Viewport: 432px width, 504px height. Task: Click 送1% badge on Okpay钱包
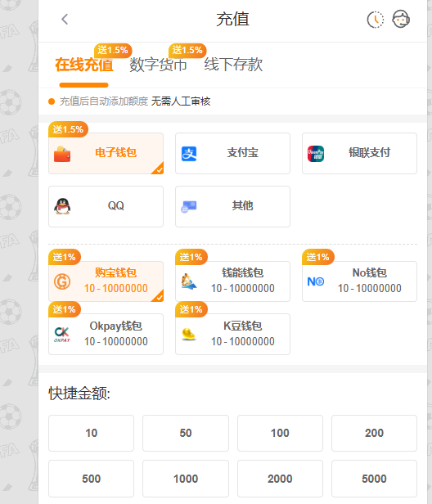coord(65,309)
